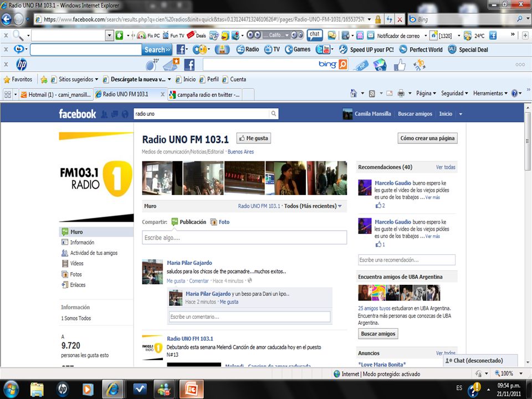532x399 pixels.
Task: Stop loading with the red X icon
Action: pyautogui.click(x=400, y=19)
